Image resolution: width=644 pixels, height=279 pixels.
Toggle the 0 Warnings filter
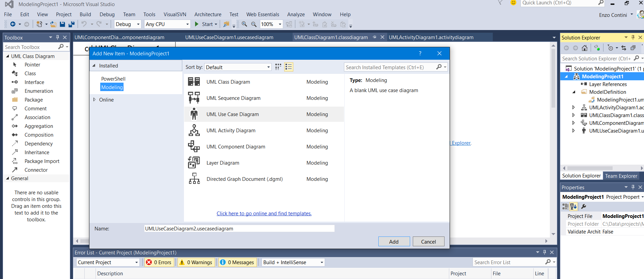[196, 262]
